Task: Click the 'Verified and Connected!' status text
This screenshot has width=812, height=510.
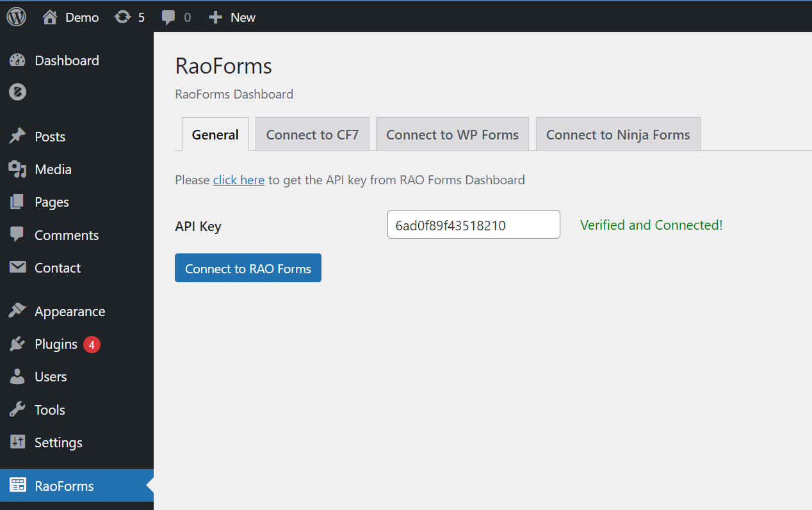Action: (x=651, y=225)
